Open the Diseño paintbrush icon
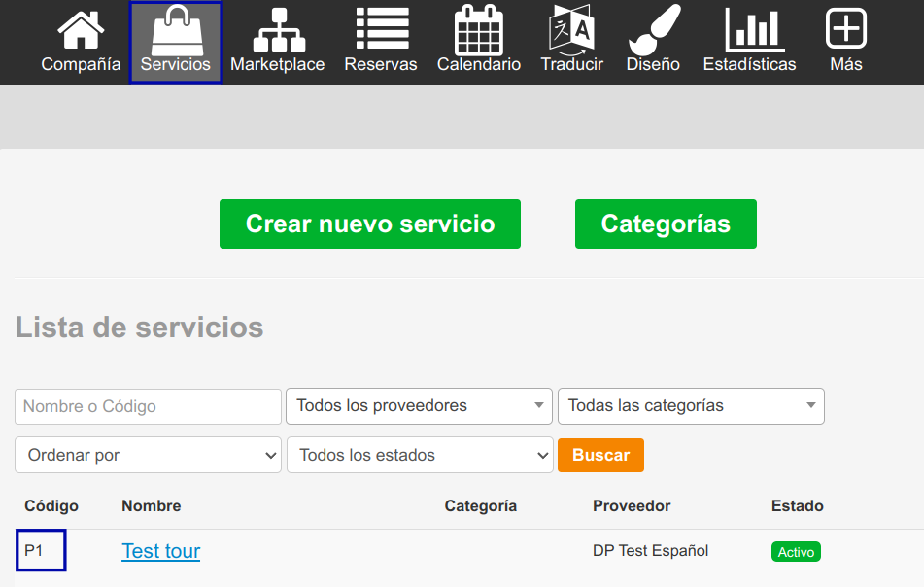This screenshot has width=924, height=587. tap(653, 29)
